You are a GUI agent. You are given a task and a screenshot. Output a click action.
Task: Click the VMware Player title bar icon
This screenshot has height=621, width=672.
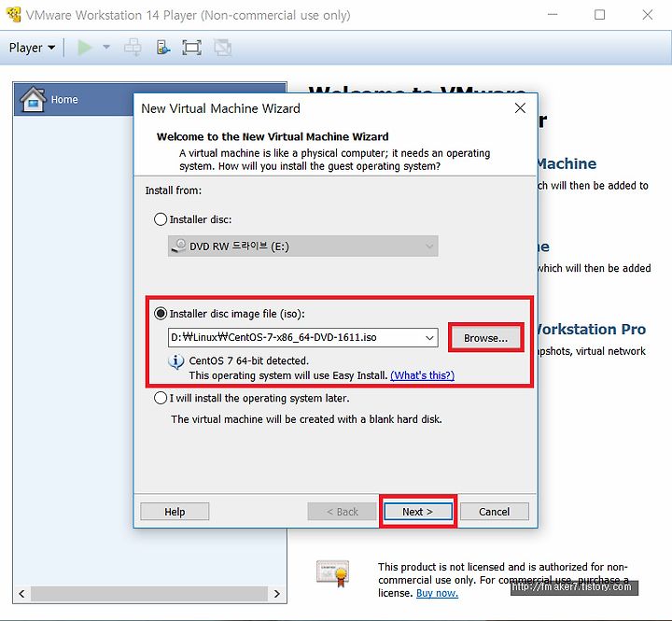click(14, 14)
